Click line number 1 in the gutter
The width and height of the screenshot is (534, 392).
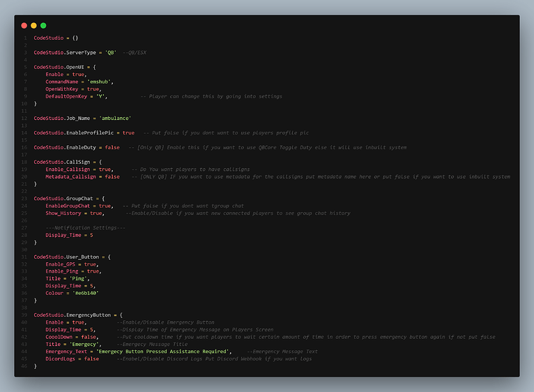(x=25, y=38)
